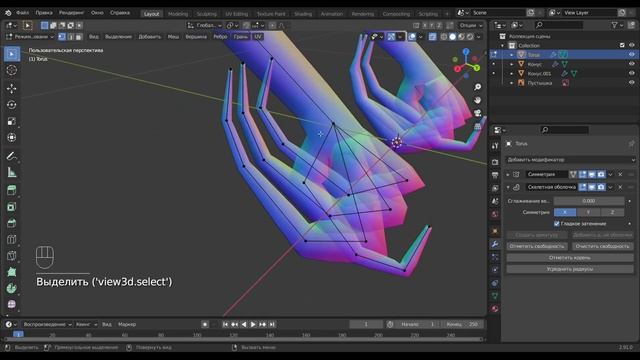Open the Файл menu
The image size is (640, 360).
(x=22, y=13)
